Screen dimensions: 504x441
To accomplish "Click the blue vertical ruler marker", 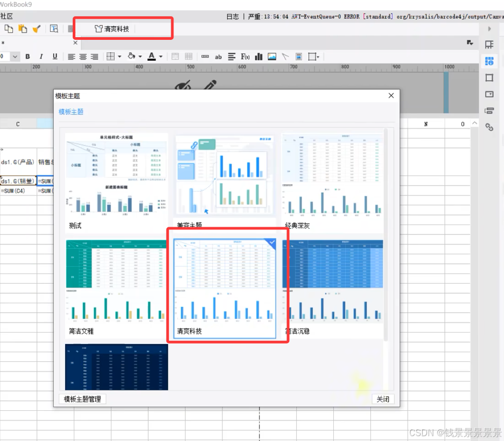I will [446, 93].
